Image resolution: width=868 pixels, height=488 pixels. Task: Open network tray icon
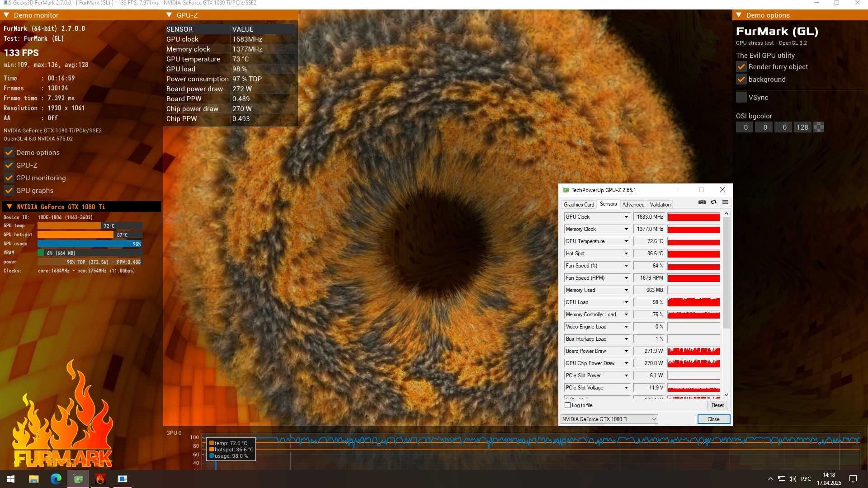point(781,479)
